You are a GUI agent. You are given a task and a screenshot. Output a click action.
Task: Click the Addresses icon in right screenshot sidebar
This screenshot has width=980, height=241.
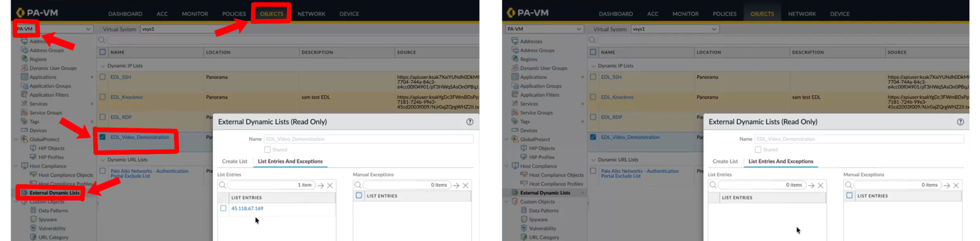pos(515,41)
